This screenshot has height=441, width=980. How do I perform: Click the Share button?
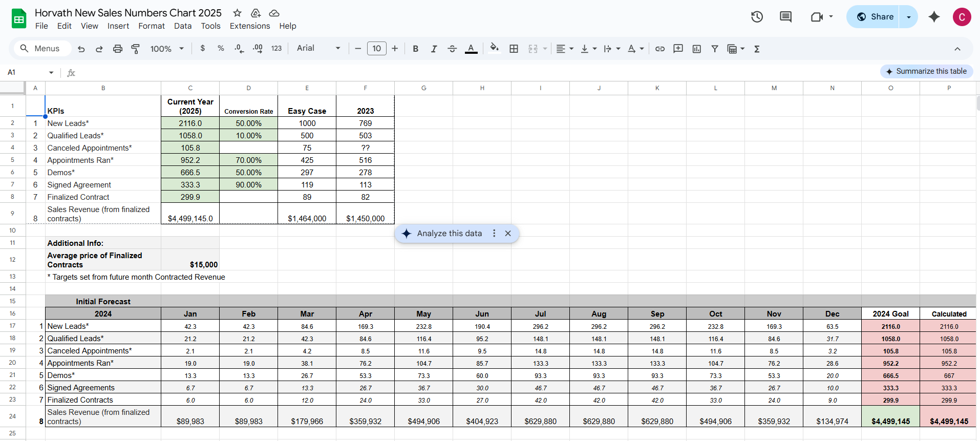(x=874, y=17)
